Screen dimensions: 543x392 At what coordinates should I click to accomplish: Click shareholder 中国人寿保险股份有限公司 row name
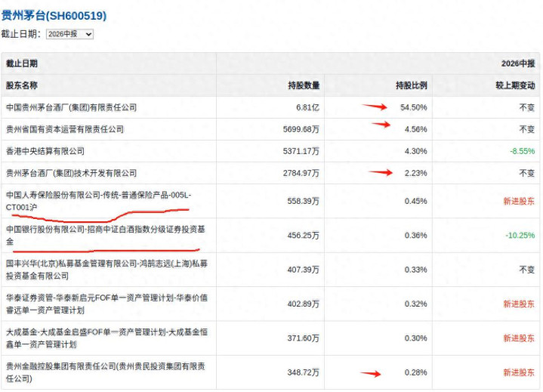[x=99, y=201]
